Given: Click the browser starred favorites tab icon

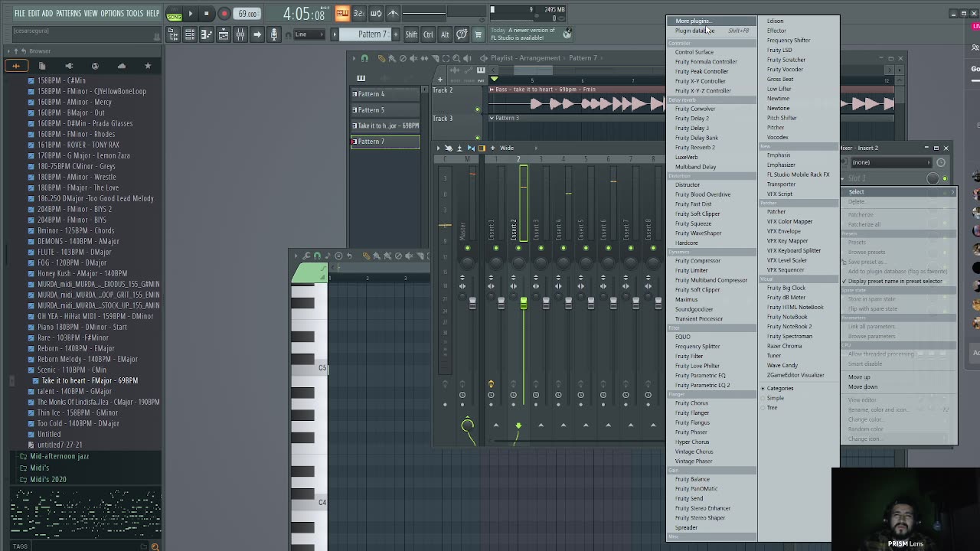Looking at the screenshot, I should [x=148, y=67].
